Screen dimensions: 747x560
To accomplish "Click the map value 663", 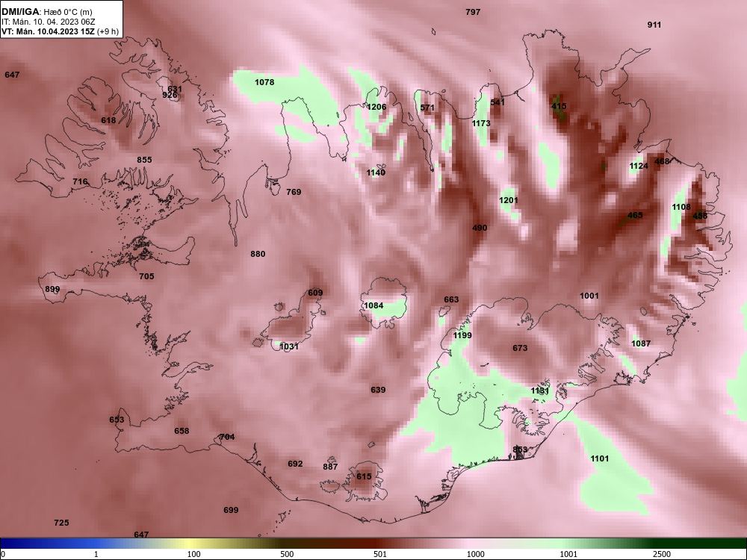I will point(451,299).
